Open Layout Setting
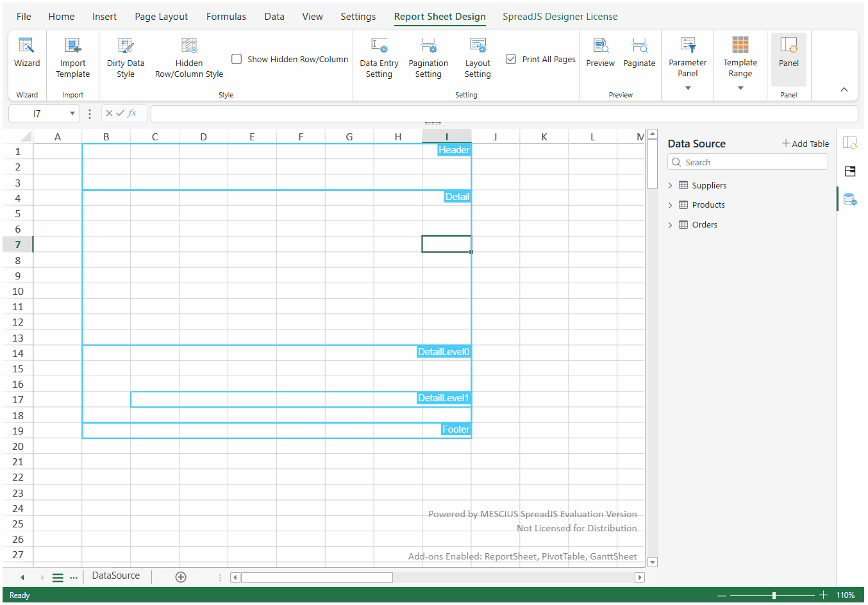868x605 pixels. point(478,57)
